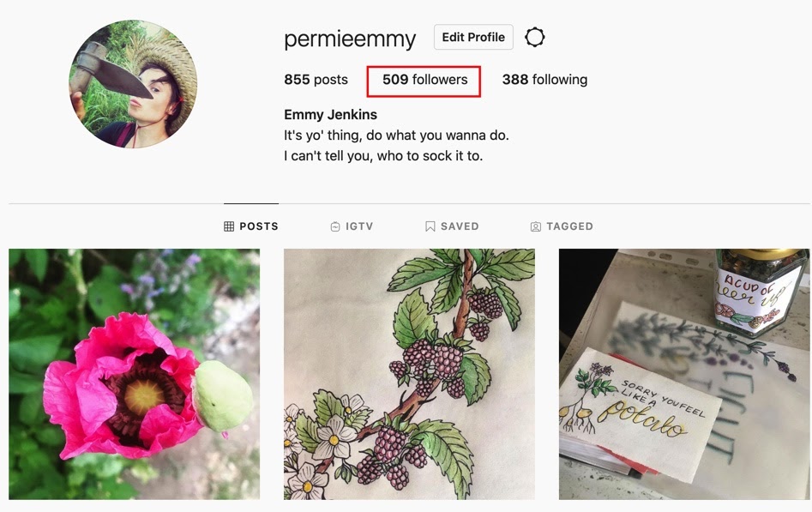
Task: Click the permieemmy username heading
Action: pyautogui.click(x=350, y=39)
